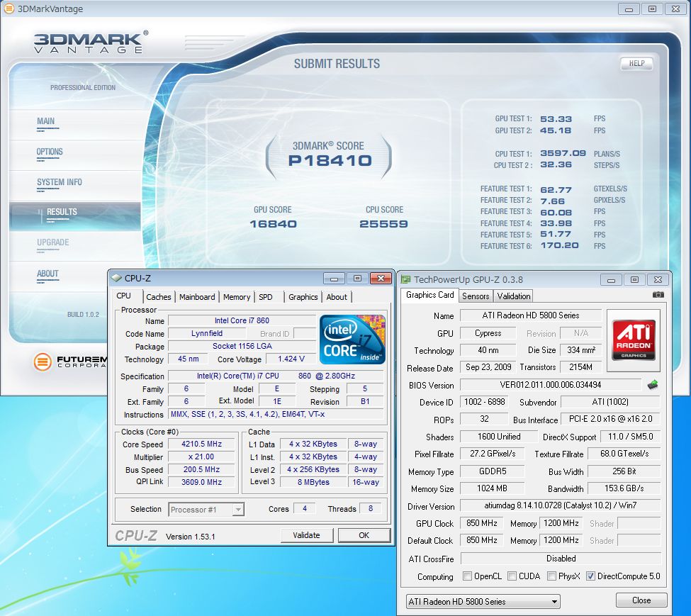
Task: Click the GPU-Z screenshot camera icon
Action: click(658, 295)
